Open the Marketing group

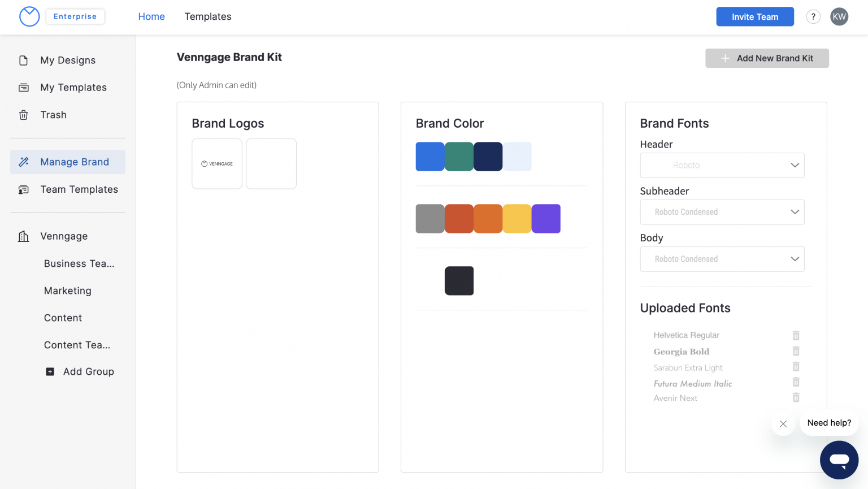(68, 291)
